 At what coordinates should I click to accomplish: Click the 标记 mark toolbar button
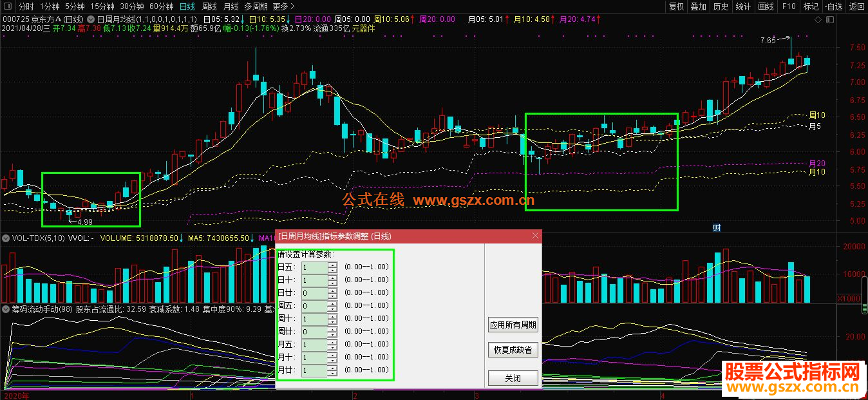pyautogui.click(x=811, y=6)
